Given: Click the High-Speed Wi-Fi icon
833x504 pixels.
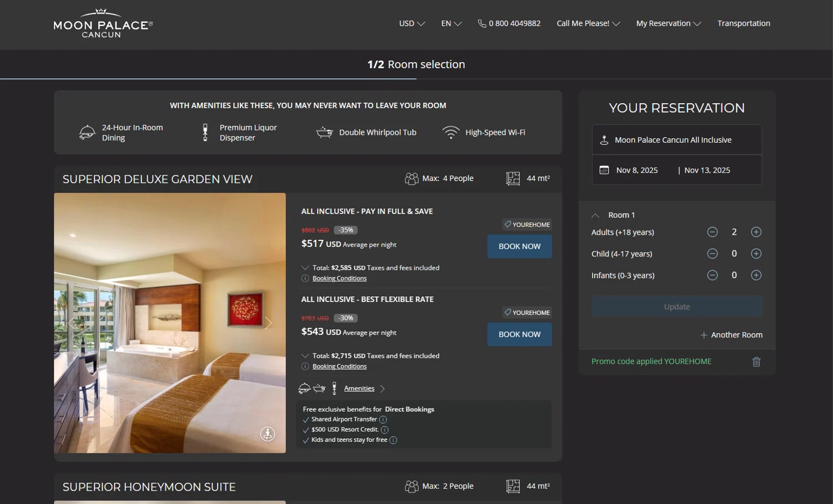Looking at the screenshot, I should click(x=451, y=133).
